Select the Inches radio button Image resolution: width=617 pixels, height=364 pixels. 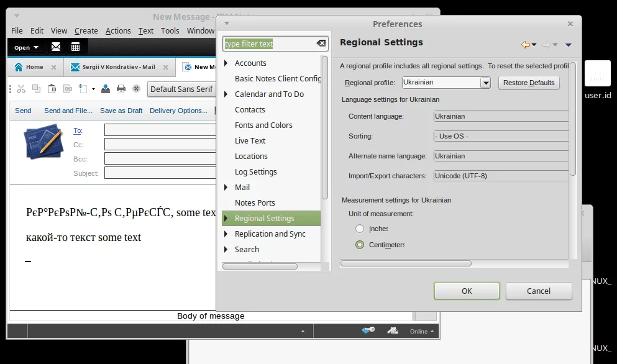pyautogui.click(x=360, y=229)
